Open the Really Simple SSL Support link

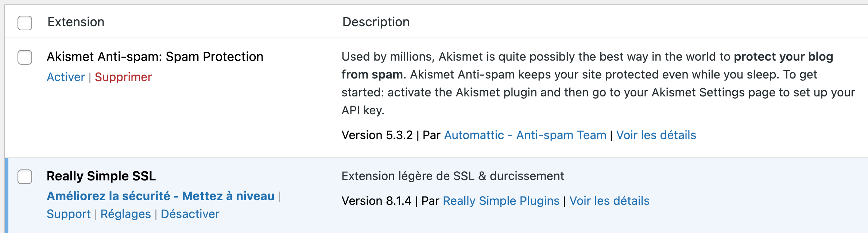click(x=69, y=214)
